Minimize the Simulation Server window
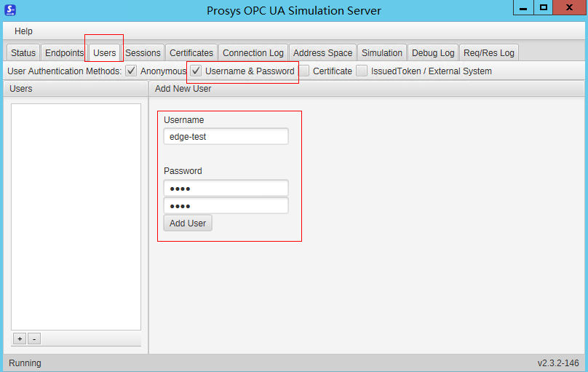This screenshot has width=588, height=372. pos(523,7)
